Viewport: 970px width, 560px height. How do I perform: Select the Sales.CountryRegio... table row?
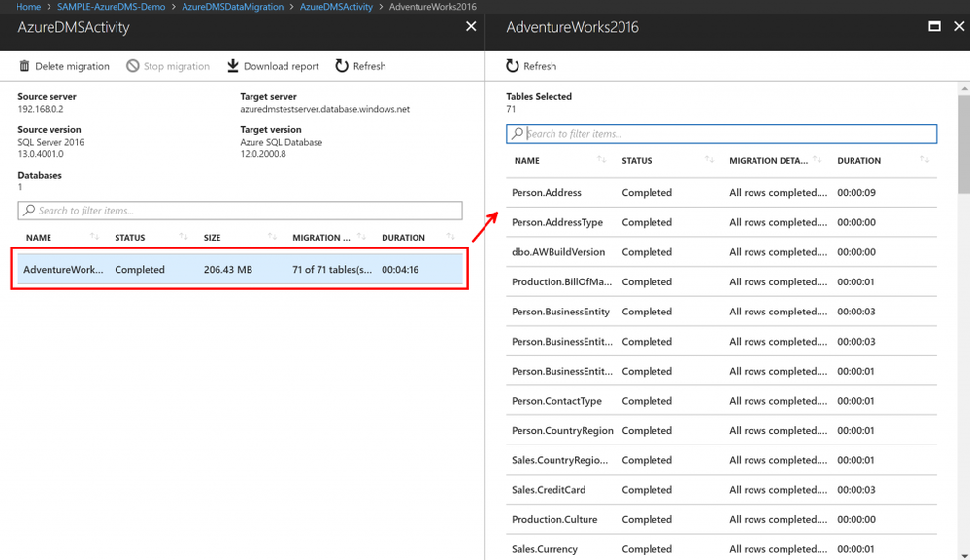[721, 460]
